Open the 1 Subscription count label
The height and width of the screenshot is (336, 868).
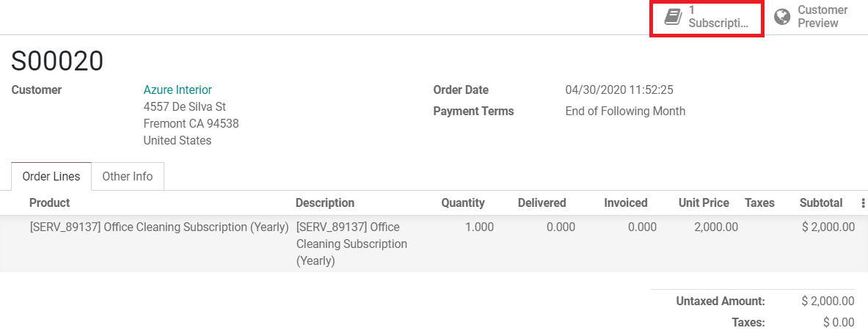tap(718, 17)
